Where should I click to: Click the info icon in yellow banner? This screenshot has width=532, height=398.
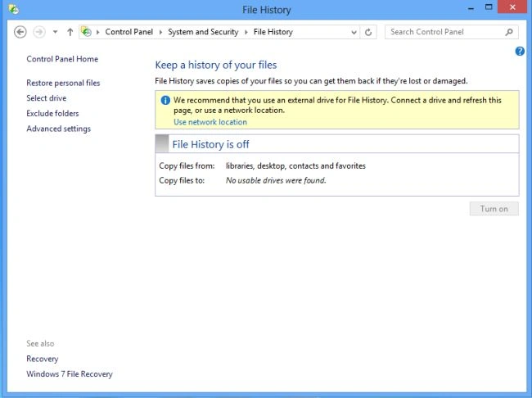coord(165,100)
